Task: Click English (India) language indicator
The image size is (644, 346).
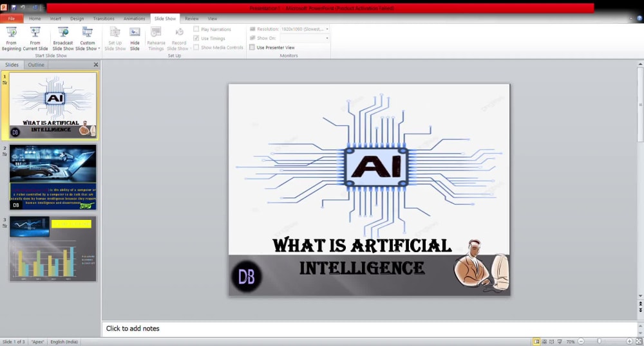Action: pyautogui.click(x=64, y=341)
